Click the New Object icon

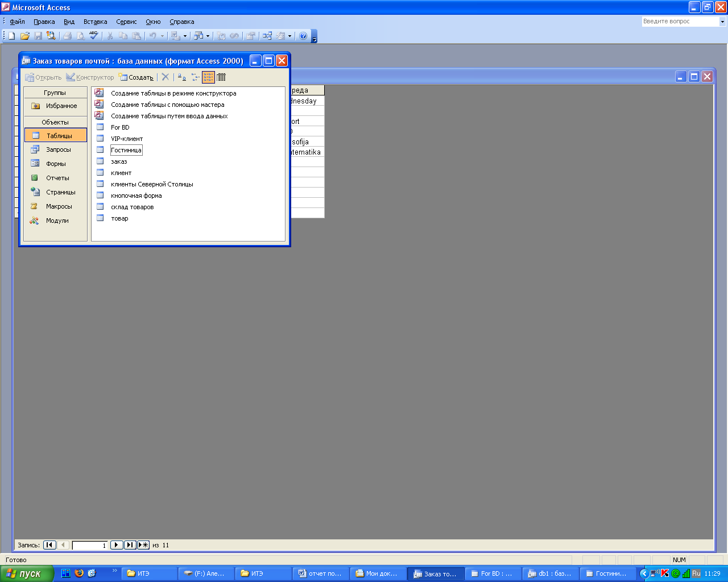click(x=280, y=36)
